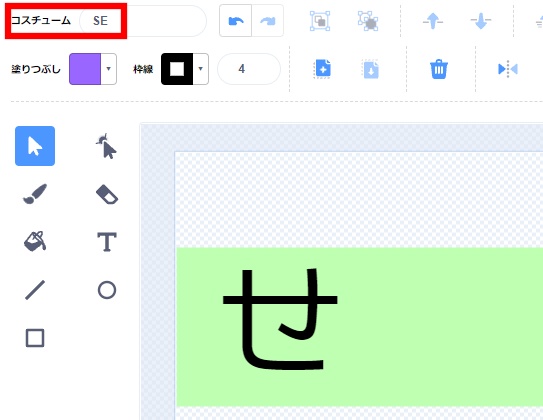Choose the Rectangle tool
Screen dimensions: 543x420
click(35, 338)
